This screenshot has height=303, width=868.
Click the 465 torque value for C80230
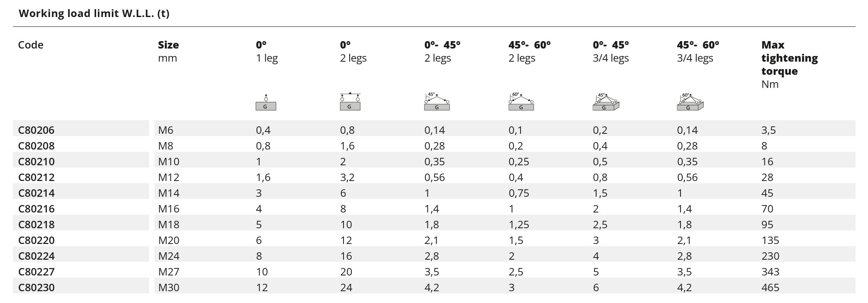(x=770, y=288)
